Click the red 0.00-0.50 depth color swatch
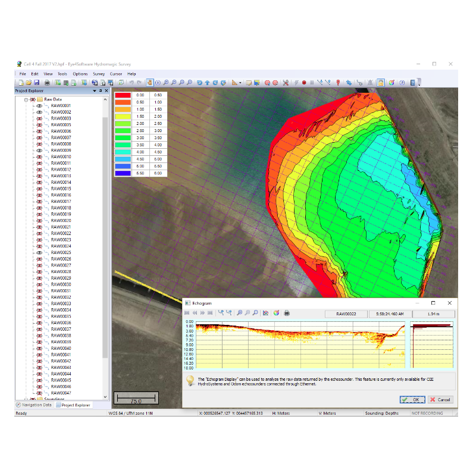The height and width of the screenshot is (476, 476). click(x=123, y=95)
